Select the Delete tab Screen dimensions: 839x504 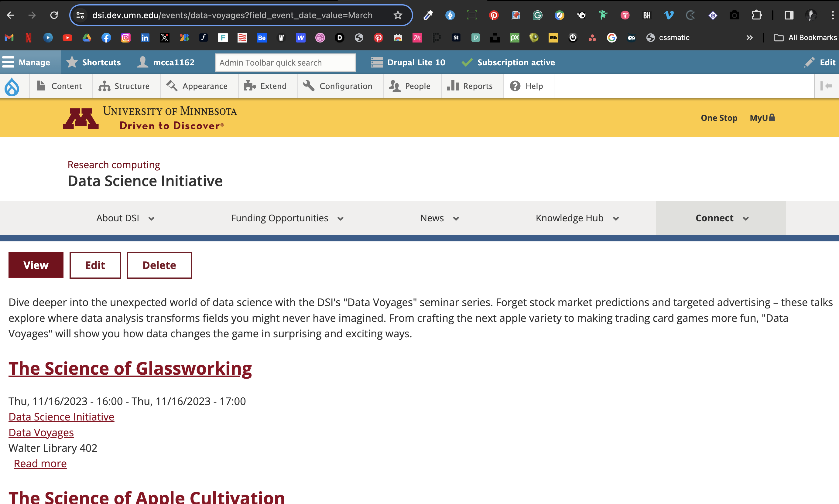pyautogui.click(x=159, y=265)
